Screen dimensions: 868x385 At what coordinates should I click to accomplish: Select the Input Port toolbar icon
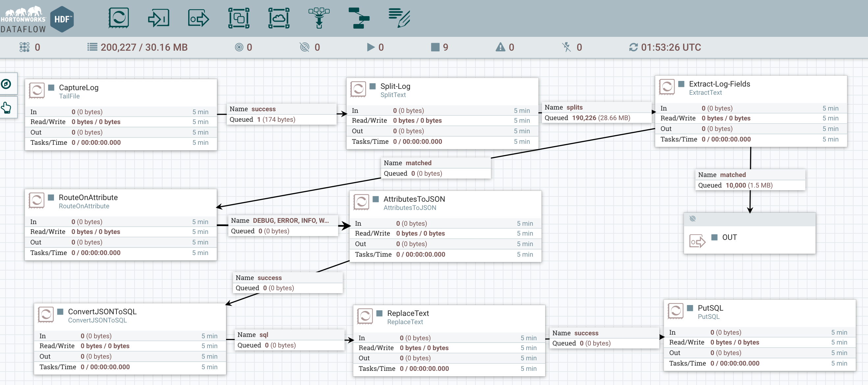tap(158, 18)
